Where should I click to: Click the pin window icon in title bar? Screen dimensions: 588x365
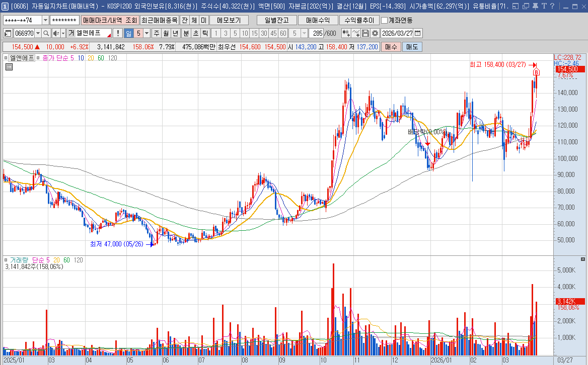click(535, 7)
